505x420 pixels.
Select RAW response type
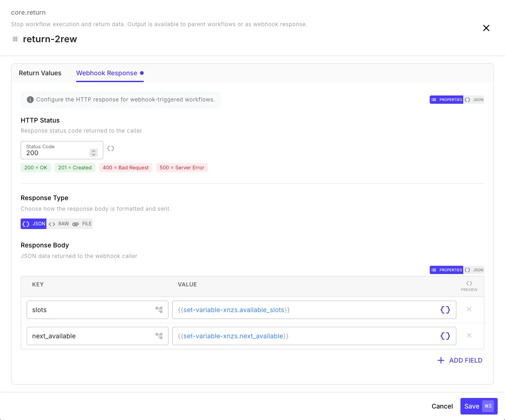[60, 224]
